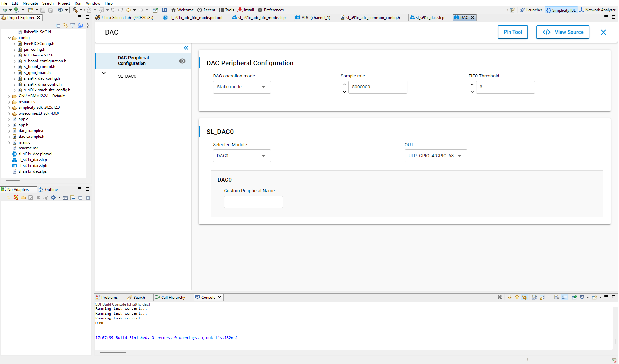Click the debug bug icon in toolbar
This screenshot has width=619, height=364.
pos(5,10)
